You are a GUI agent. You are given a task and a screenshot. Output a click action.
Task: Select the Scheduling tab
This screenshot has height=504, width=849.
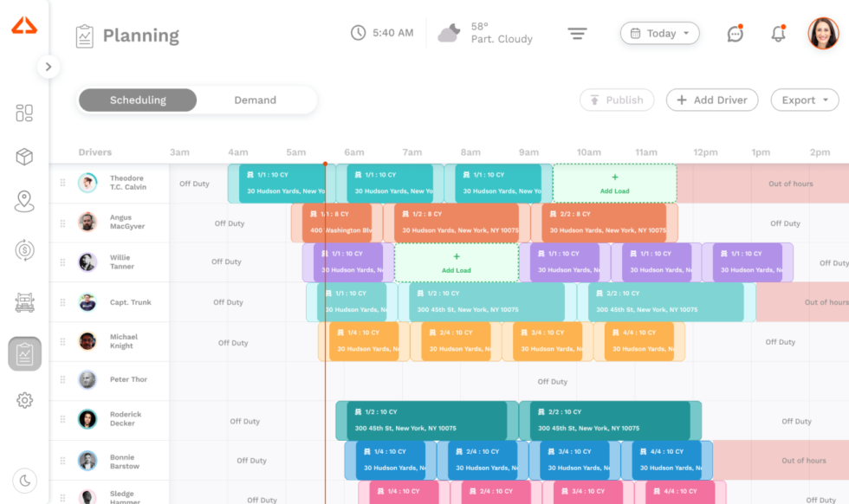[137, 100]
